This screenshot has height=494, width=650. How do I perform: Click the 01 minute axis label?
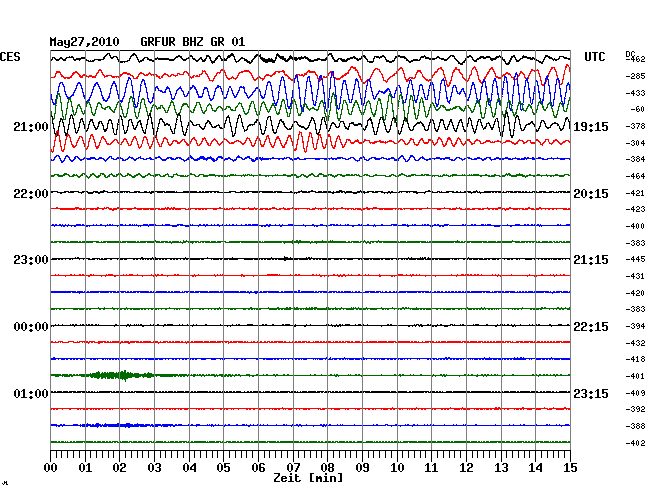[85, 468]
